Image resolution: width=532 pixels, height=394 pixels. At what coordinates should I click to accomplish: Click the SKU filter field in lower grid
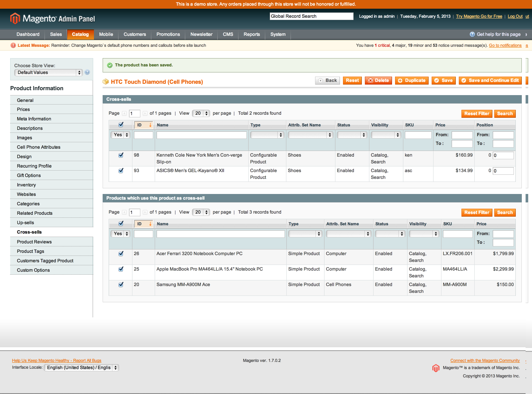pyautogui.click(x=458, y=234)
